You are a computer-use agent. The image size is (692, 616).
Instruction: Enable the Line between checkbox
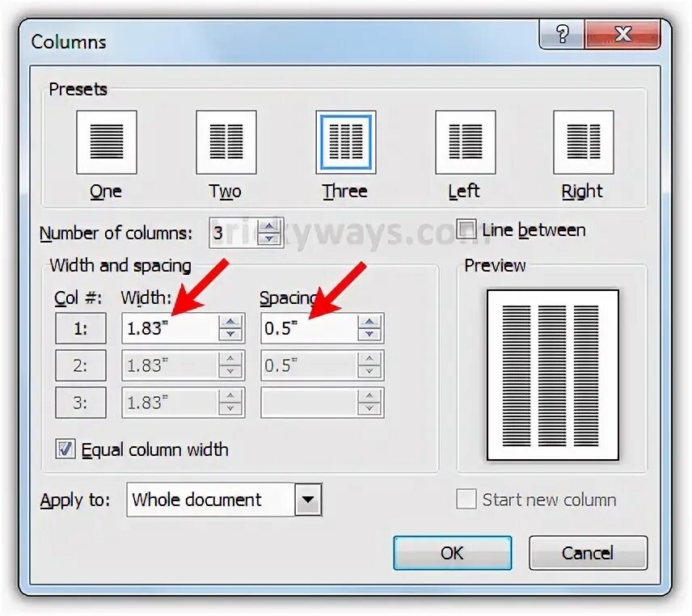pyautogui.click(x=466, y=230)
